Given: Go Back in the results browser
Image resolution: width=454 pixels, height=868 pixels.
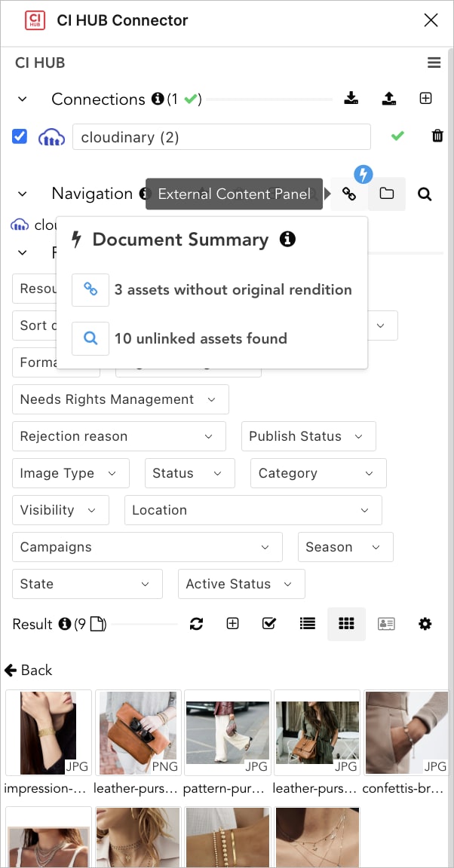Looking at the screenshot, I should [28, 671].
